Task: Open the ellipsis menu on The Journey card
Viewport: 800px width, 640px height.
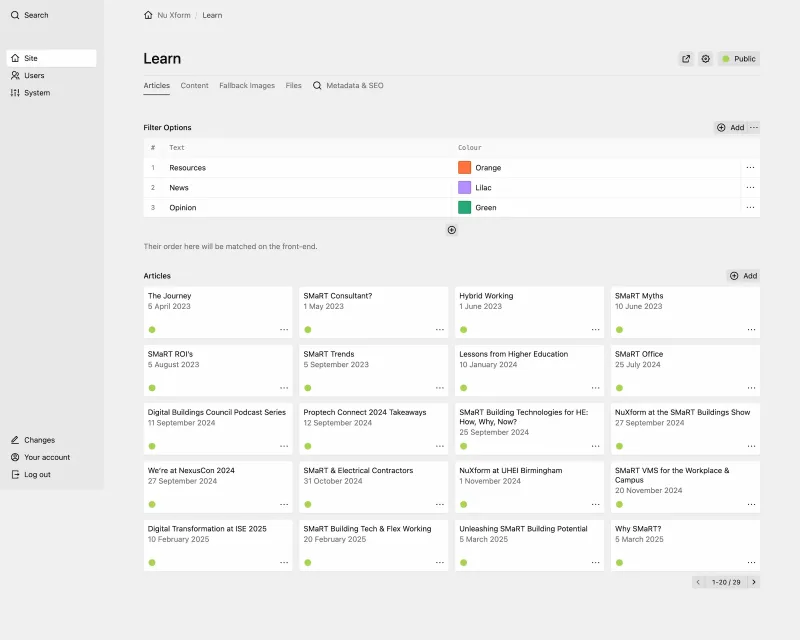Action: (x=283, y=329)
